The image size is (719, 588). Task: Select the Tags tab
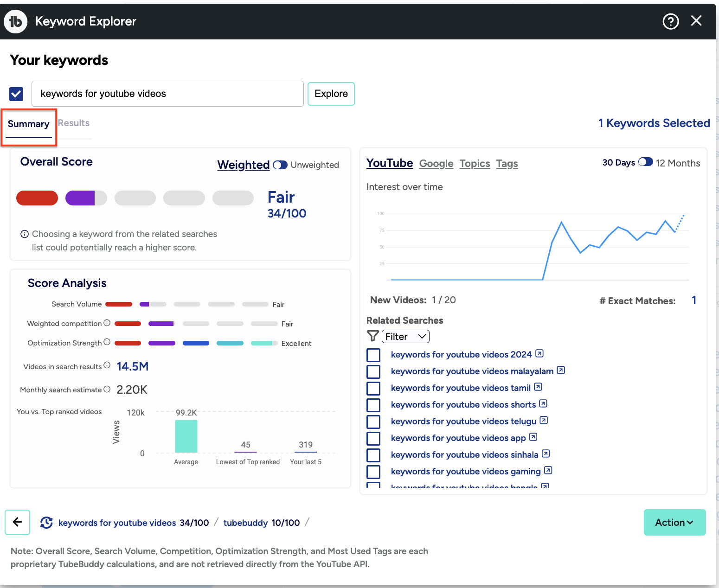507,164
